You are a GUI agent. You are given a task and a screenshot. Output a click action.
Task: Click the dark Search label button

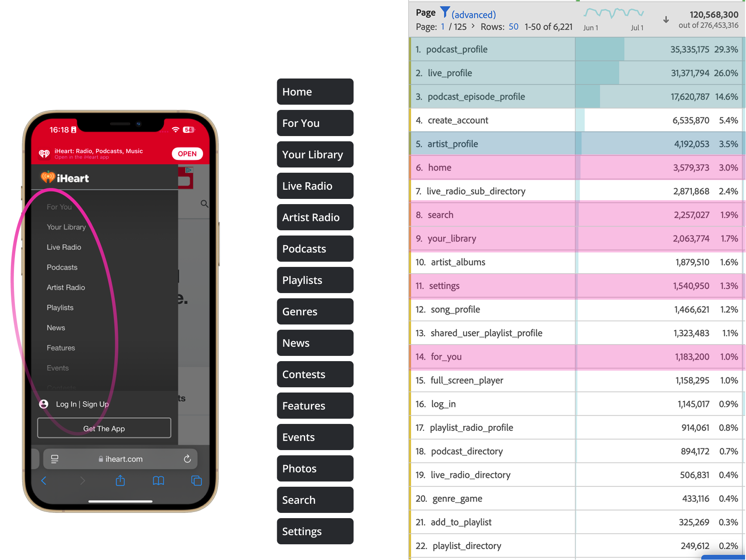point(315,500)
